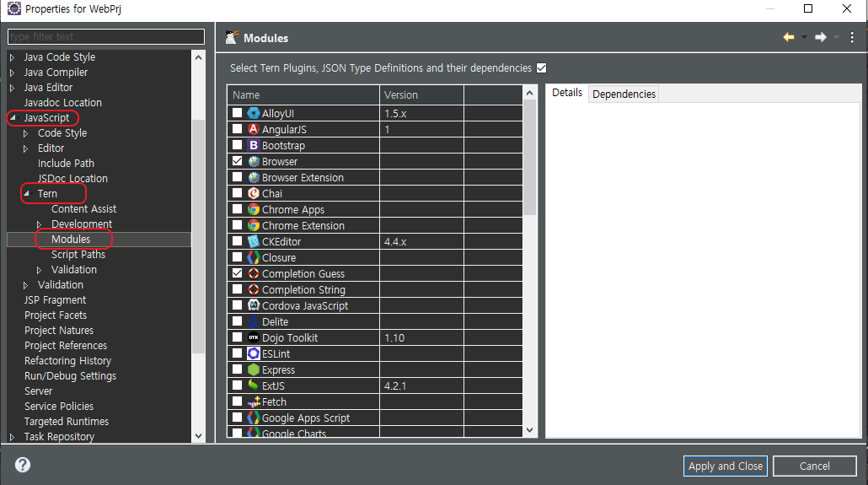Click the ExtJS module icon

(254, 385)
